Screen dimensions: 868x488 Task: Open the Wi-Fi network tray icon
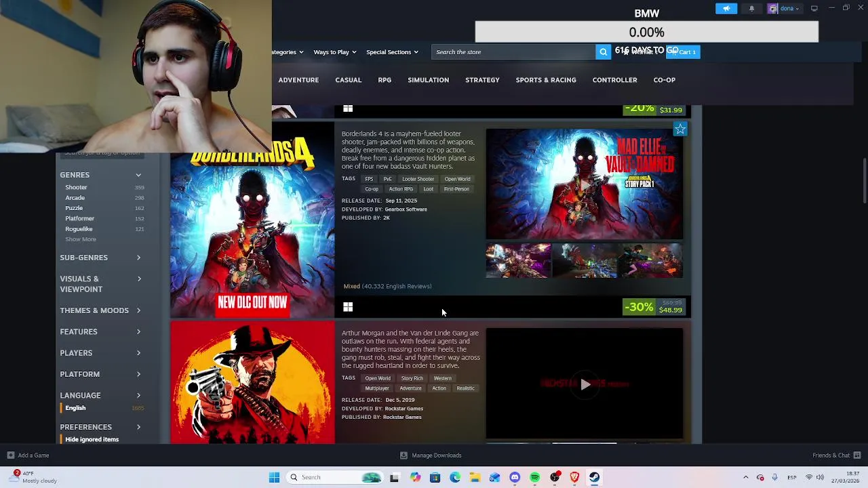(808, 477)
